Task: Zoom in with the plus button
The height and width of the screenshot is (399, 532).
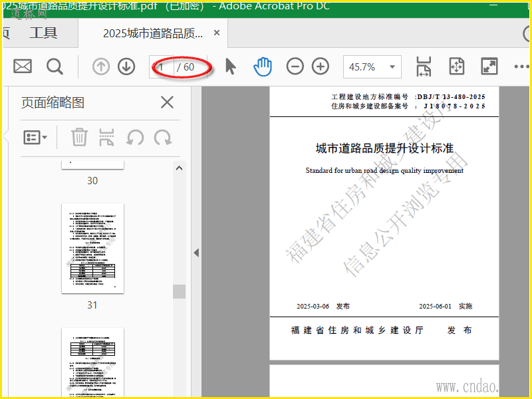Action: click(x=321, y=66)
